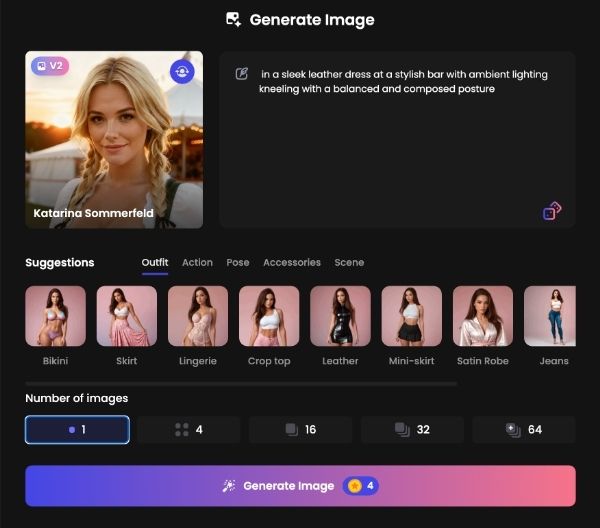
Task: Click the random prompt dice icon
Action: (x=552, y=211)
